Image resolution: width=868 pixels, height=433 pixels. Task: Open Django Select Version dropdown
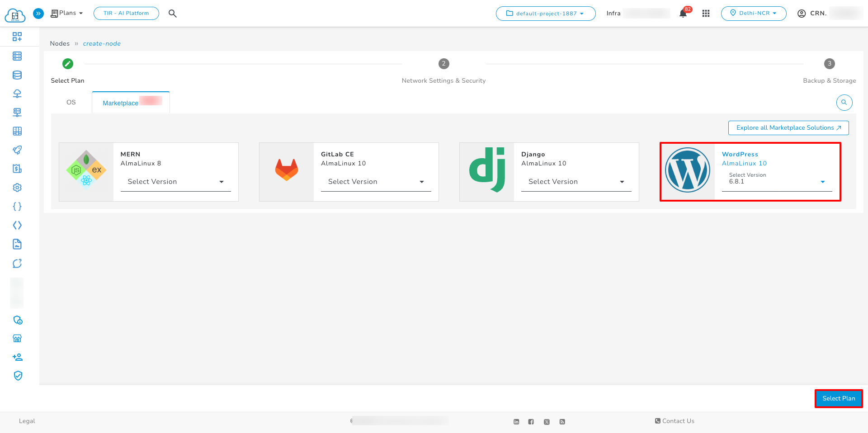click(x=576, y=182)
